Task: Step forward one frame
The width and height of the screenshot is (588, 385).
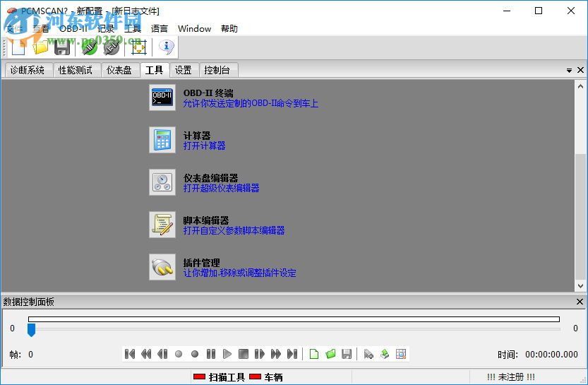Action: tap(260, 354)
